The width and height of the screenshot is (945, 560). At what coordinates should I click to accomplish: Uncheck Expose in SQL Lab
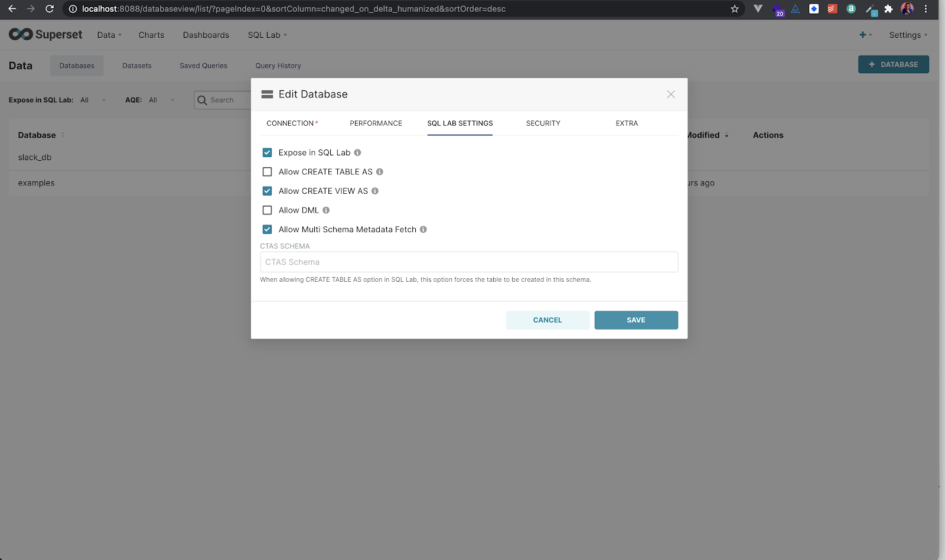(267, 152)
